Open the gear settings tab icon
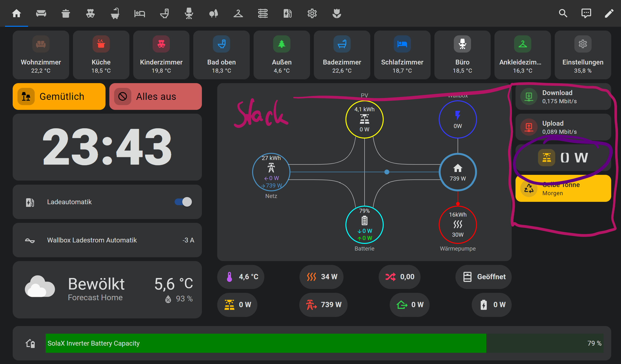Viewport: 621px width, 364px height. tap(312, 13)
